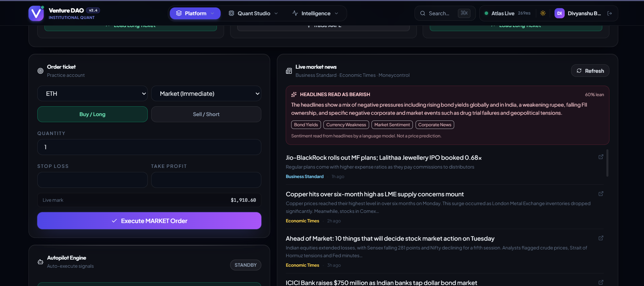Screen dimensions: 644x286
Task: Click the sparkle icon beside Headlines Read As Bearish
Action: 294,94
